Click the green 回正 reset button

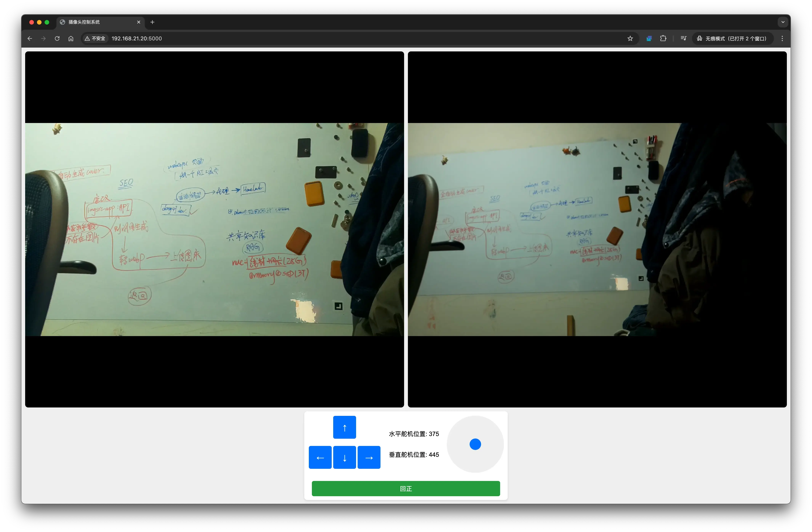pos(406,488)
